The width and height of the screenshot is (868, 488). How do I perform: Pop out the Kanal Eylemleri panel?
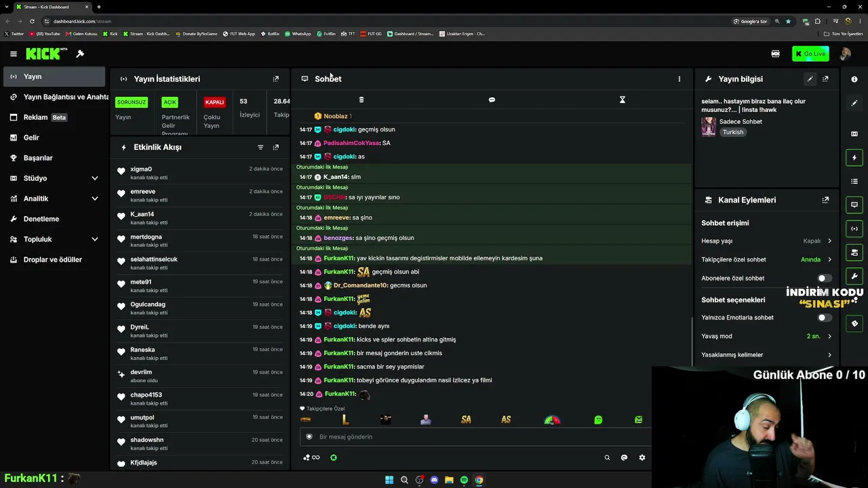point(825,200)
